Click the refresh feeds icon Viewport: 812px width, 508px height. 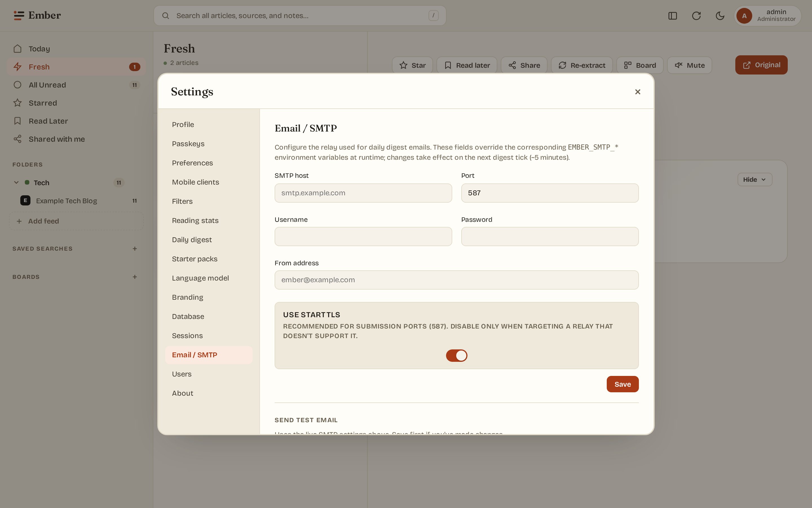point(696,16)
